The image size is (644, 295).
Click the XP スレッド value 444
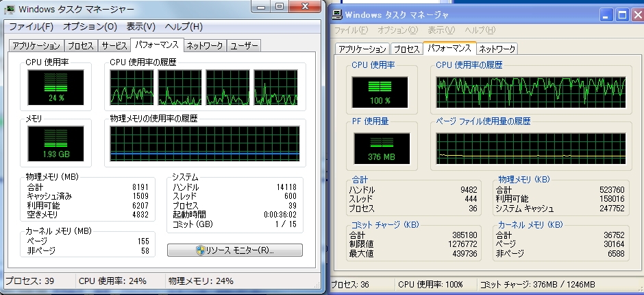(471, 199)
